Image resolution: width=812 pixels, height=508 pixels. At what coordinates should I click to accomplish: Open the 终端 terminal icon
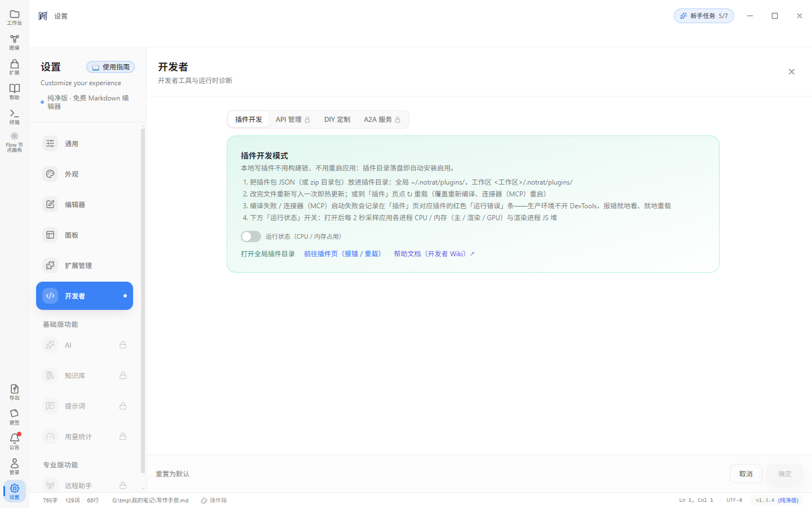point(15,117)
